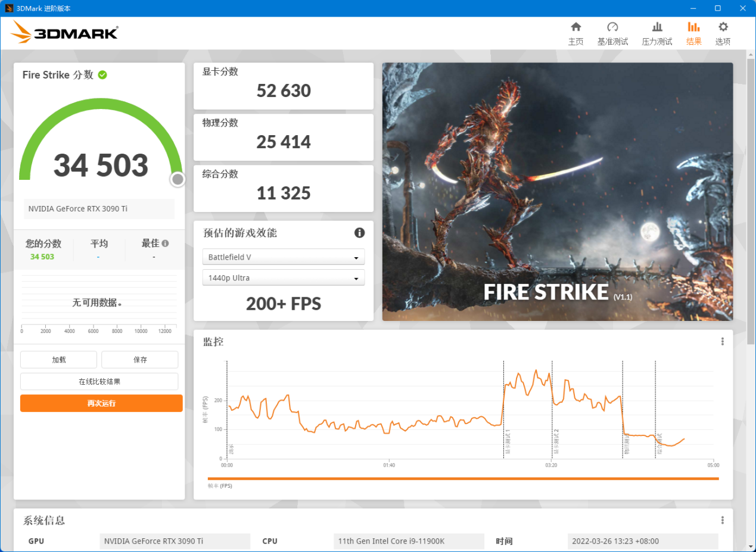Open the 选项 options gear icon

pos(723,27)
